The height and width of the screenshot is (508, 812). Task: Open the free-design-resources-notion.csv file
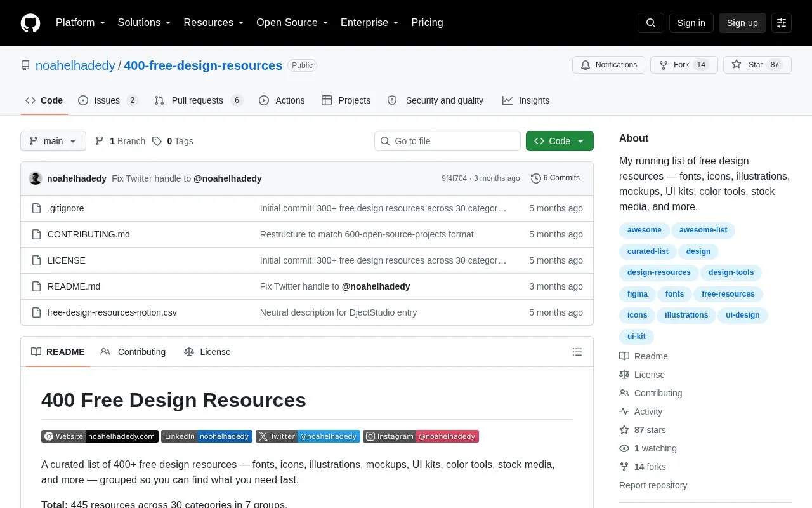click(x=112, y=312)
